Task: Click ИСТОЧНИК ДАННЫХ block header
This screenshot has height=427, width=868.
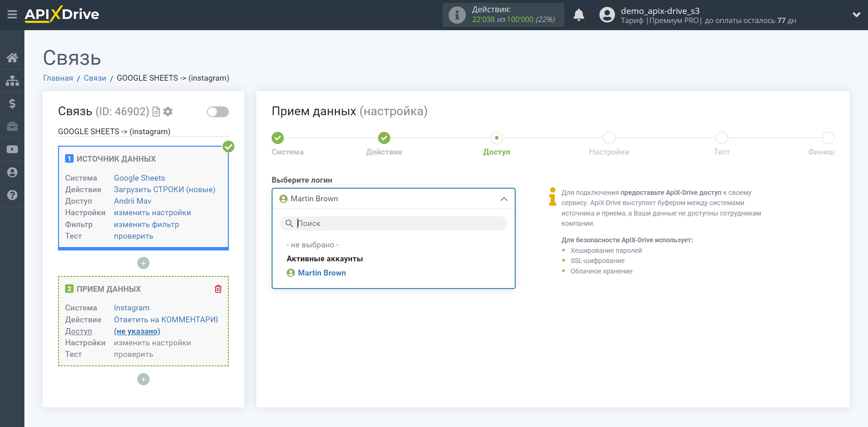Action: click(116, 159)
